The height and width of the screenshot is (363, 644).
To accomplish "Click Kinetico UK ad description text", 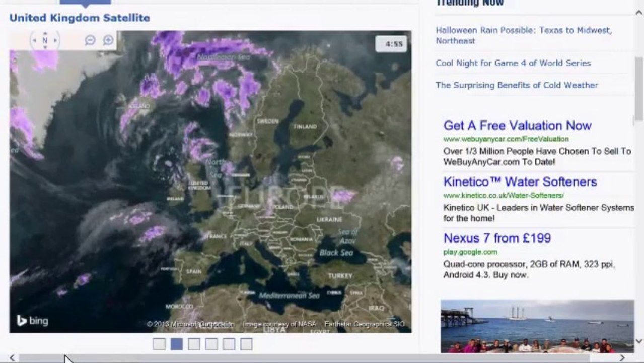I will (x=539, y=213).
